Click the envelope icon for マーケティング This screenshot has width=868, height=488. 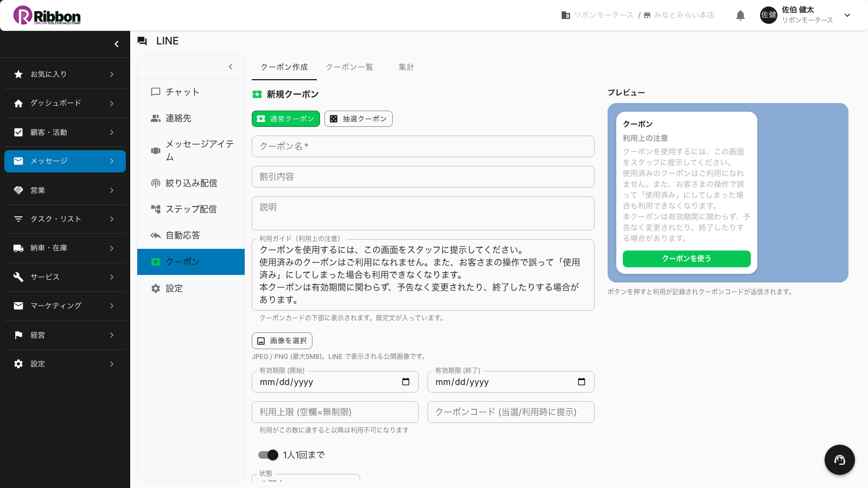click(18, 306)
